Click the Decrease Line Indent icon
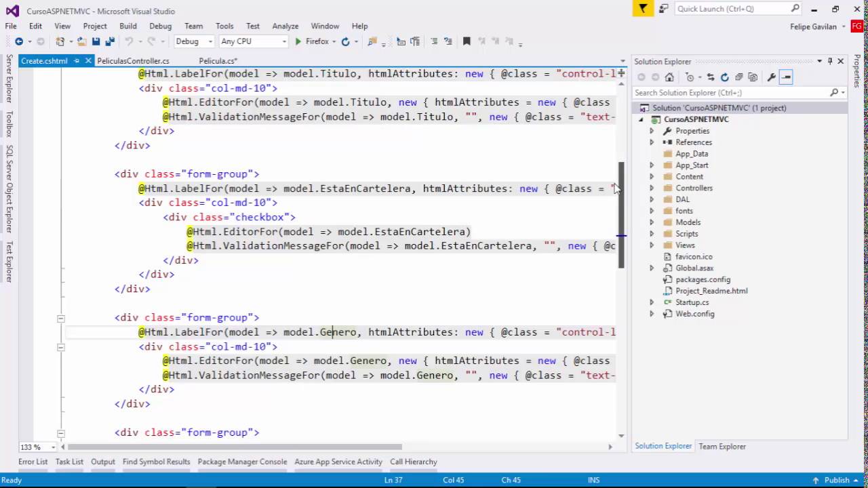868x488 pixels. (x=401, y=41)
